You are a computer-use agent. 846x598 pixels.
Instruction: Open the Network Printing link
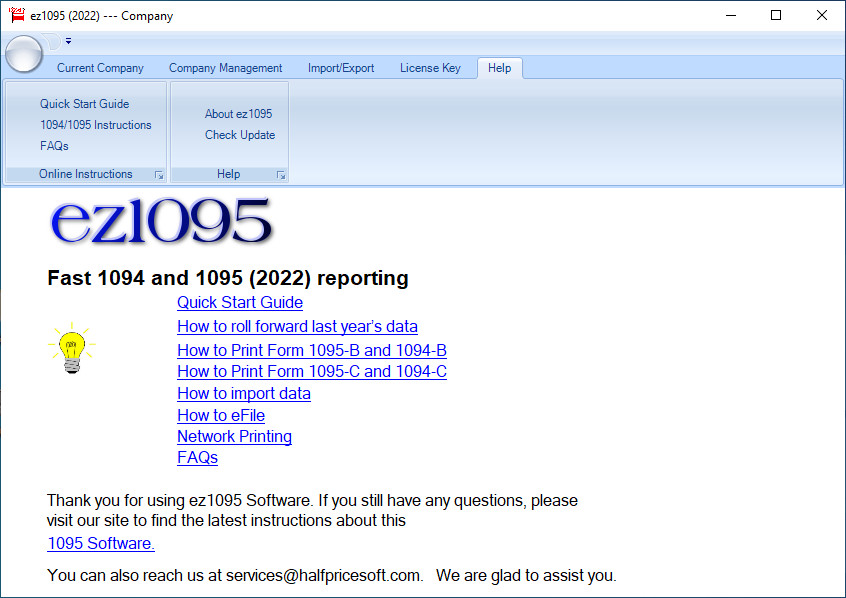pos(235,436)
